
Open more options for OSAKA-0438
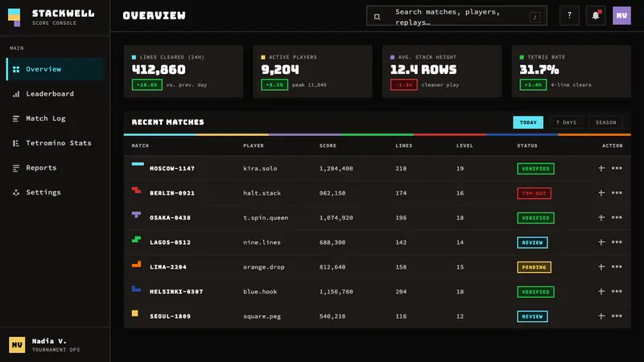tap(617, 217)
